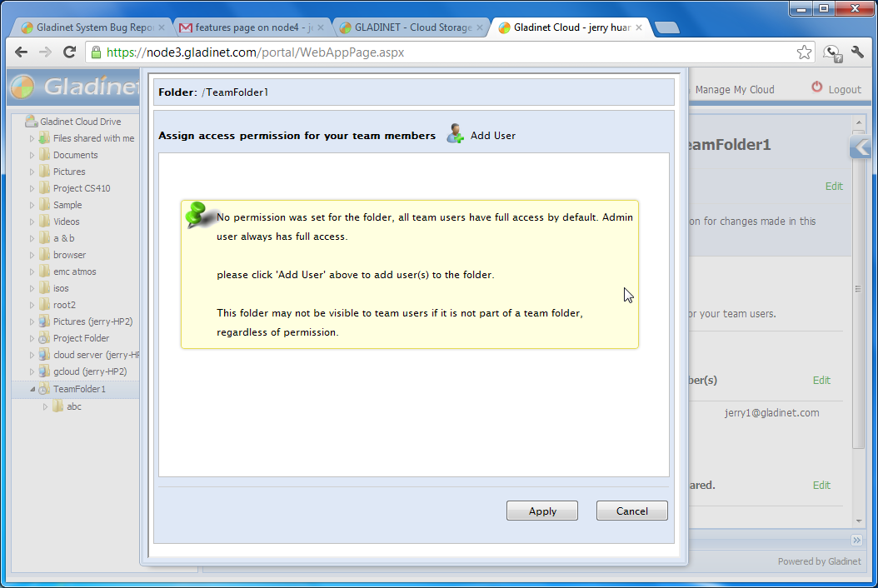The image size is (878, 588).
Task: Click the TeamFolder1 team folder icon
Action: (44, 389)
